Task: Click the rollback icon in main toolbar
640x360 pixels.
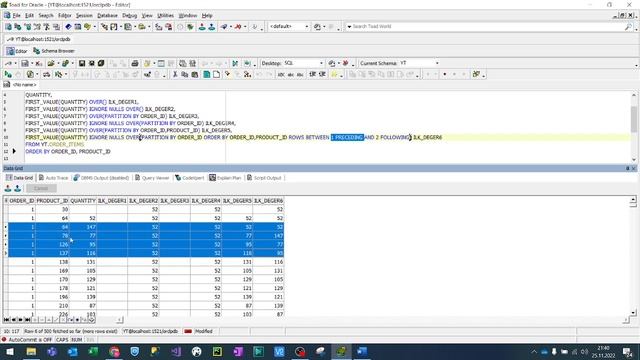Action: click(x=211, y=27)
